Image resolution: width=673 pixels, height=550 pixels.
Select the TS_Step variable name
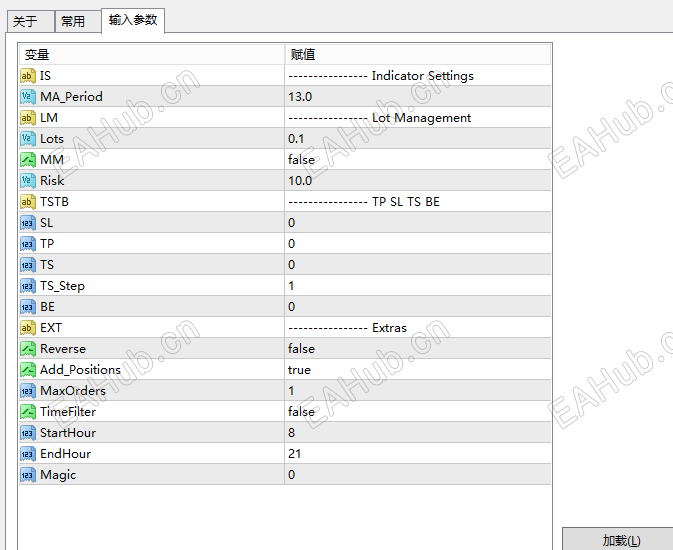[62, 286]
